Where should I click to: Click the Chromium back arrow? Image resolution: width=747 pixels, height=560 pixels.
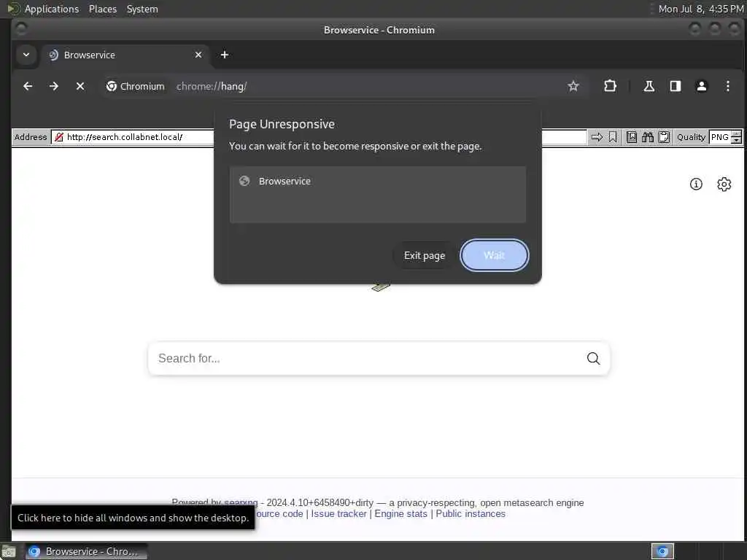[28, 86]
